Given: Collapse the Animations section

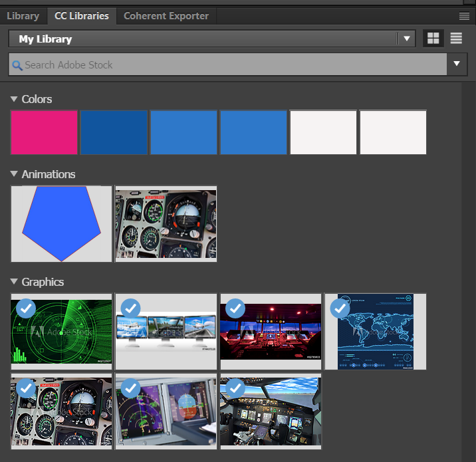Looking at the screenshot, I should (x=15, y=174).
